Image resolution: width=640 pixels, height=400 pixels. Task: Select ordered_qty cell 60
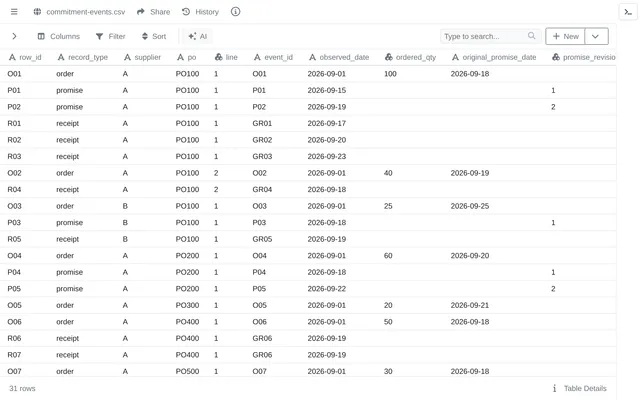[x=388, y=256]
